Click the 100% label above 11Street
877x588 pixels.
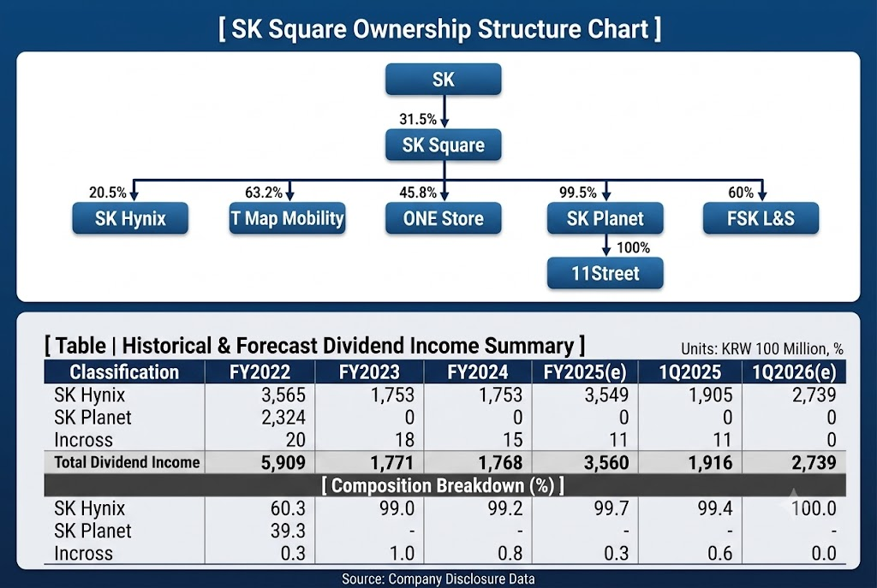(633, 247)
